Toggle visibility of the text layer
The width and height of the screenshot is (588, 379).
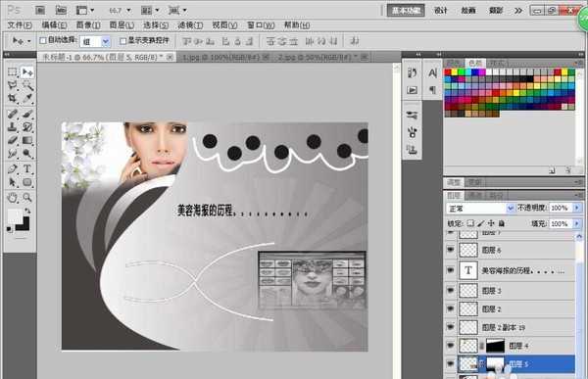(x=451, y=270)
